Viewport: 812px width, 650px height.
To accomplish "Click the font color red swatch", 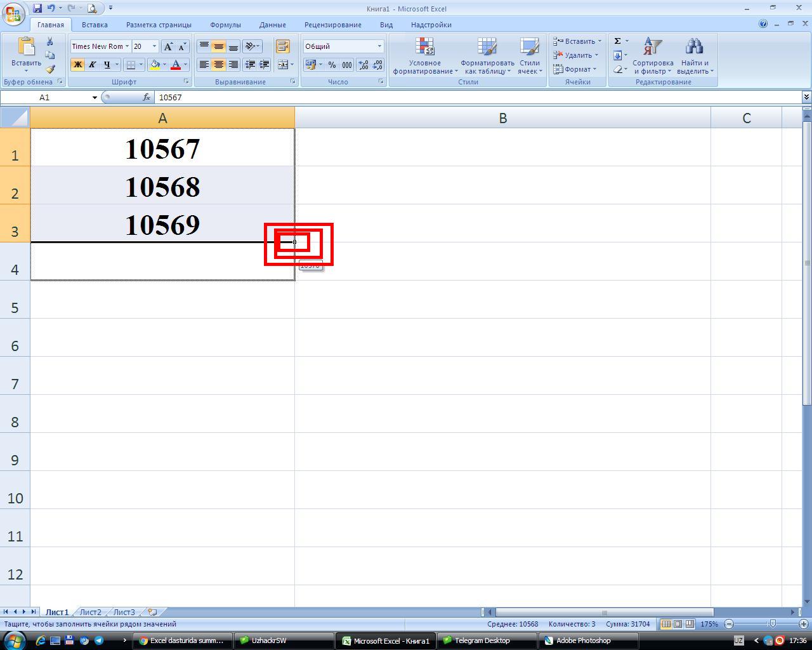I will pyautogui.click(x=176, y=65).
